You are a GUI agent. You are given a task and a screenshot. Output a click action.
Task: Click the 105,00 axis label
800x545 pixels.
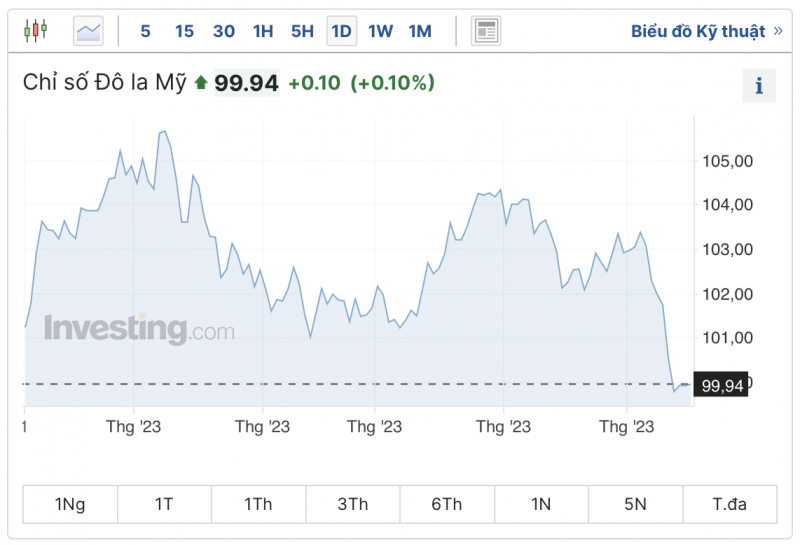[728, 161]
